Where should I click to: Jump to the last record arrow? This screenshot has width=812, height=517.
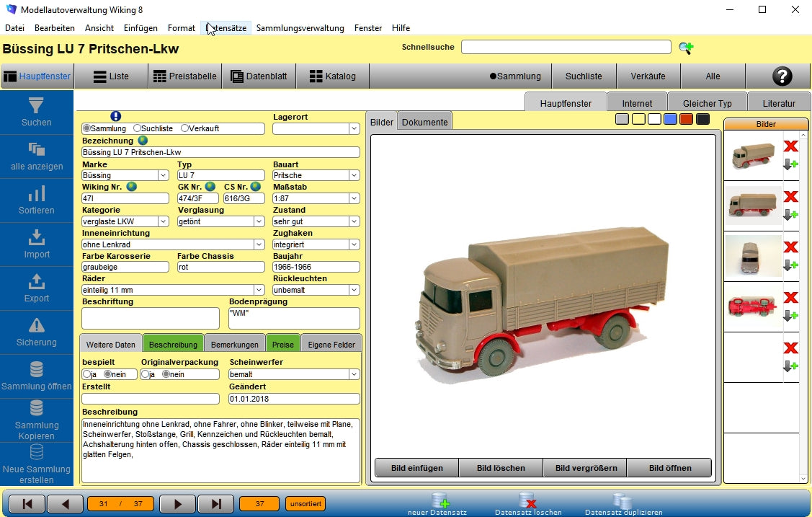215,504
